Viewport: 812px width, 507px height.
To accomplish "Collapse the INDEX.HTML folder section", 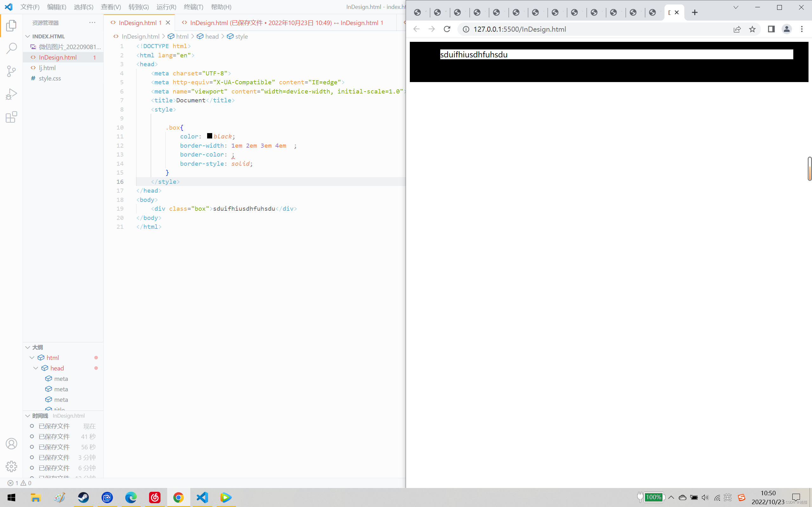I will tap(28, 36).
